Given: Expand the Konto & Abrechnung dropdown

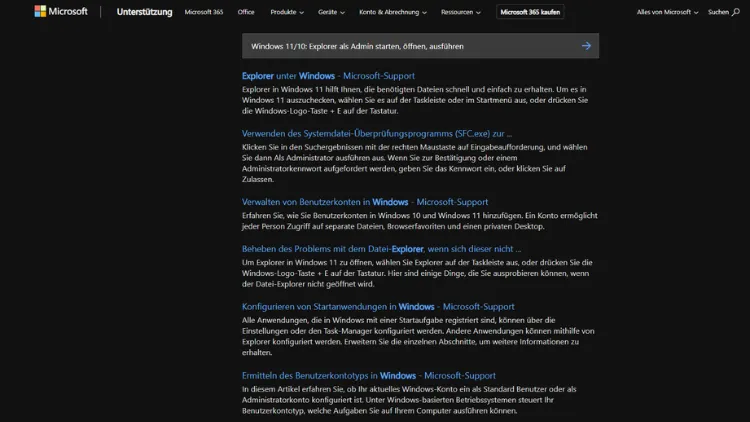Looking at the screenshot, I should 393,12.
